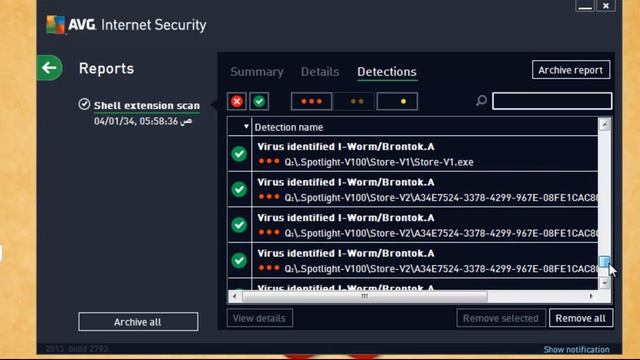The width and height of the screenshot is (640, 360).
Task: Toggle the two-dot medium severity filter
Action: coord(355,101)
